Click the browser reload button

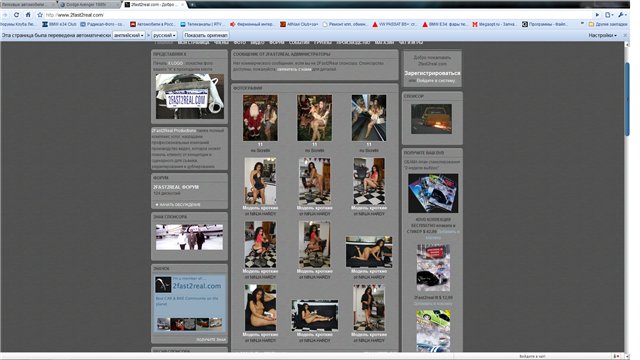pyautogui.click(x=16, y=15)
